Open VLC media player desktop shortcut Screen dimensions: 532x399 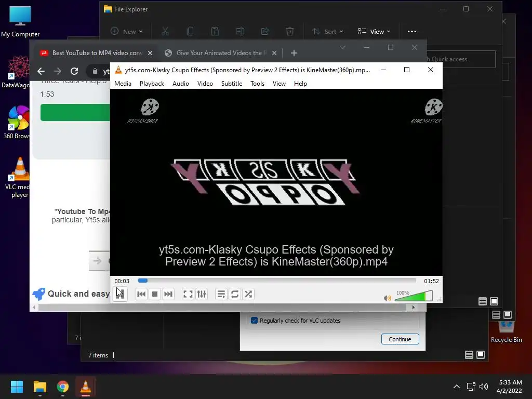tap(18, 178)
